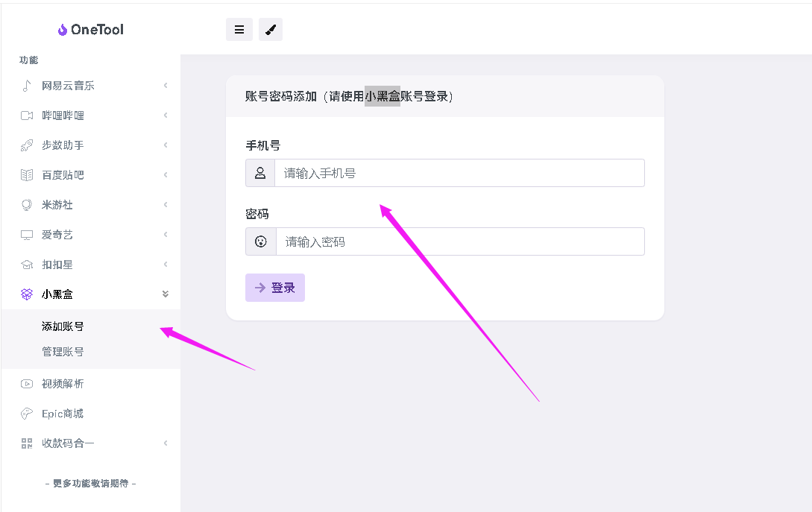
Task: Click the 账号密码添加 card heading
Action: (350, 96)
